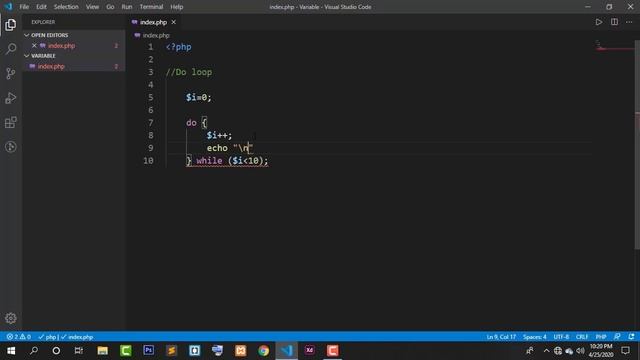Screen dimensions: 640x360
Task: Click the Ln 9, Col 17 status
Action: pyautogui.click(x=501, y=337)
